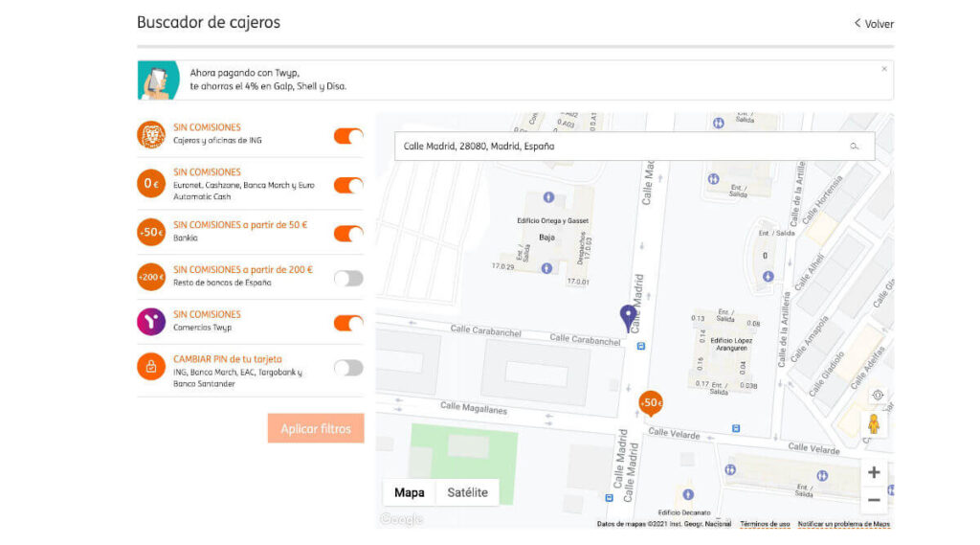The height and width of the screenshot is (545, 980).
Task: Switch to Satélite view
Action: tap(467, 492)
